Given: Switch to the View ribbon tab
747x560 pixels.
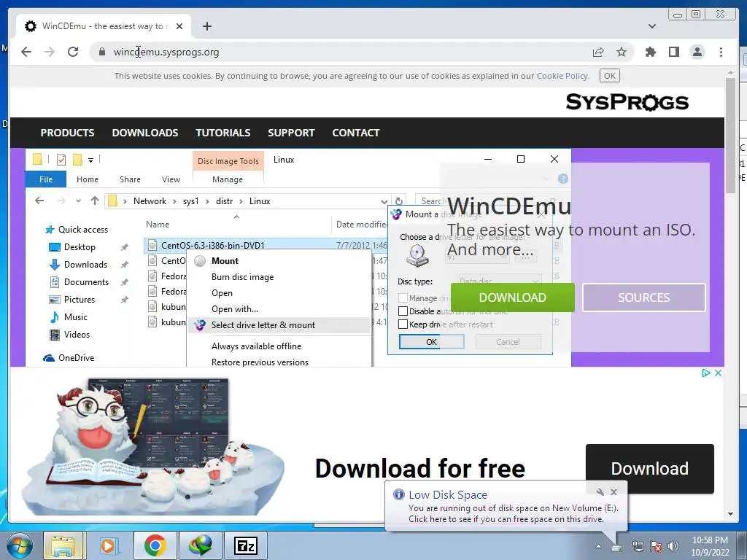Looking at the screenshot, I should 171,179.
